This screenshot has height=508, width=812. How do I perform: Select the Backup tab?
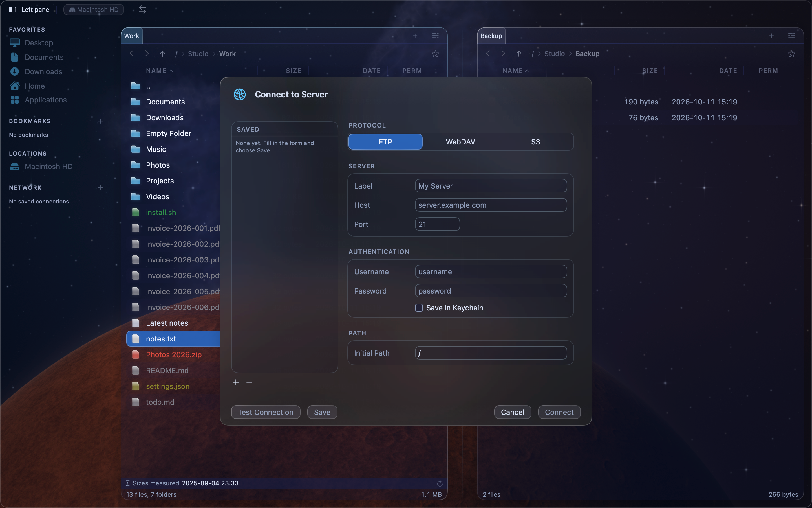491,36
